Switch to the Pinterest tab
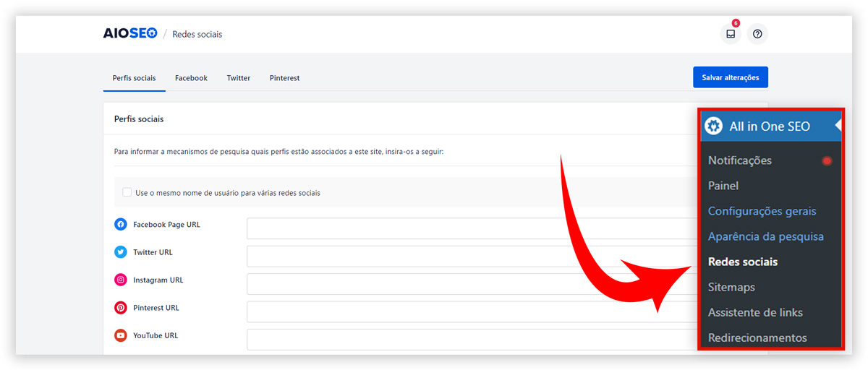Viewport: 868px width, 370px height. click(284, 78)
